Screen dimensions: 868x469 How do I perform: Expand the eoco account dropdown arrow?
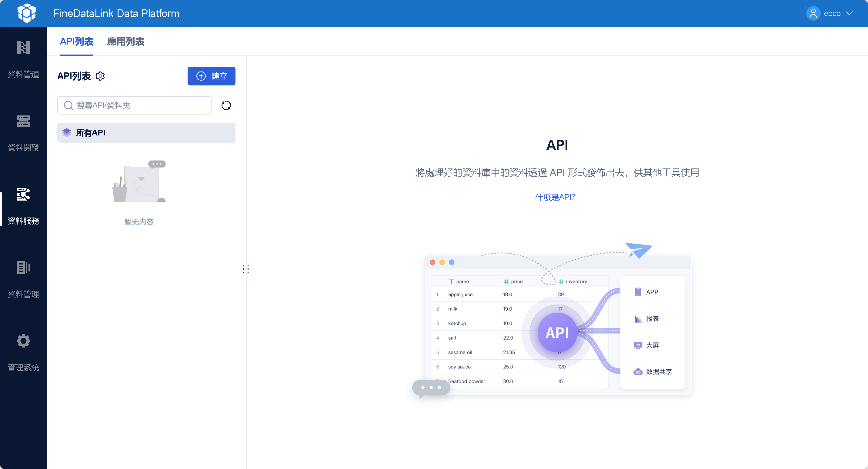pos(850,13)
